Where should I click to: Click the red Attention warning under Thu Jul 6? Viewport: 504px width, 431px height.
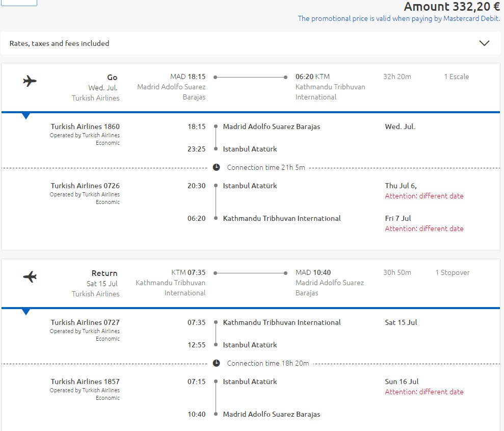coord(425,196)
